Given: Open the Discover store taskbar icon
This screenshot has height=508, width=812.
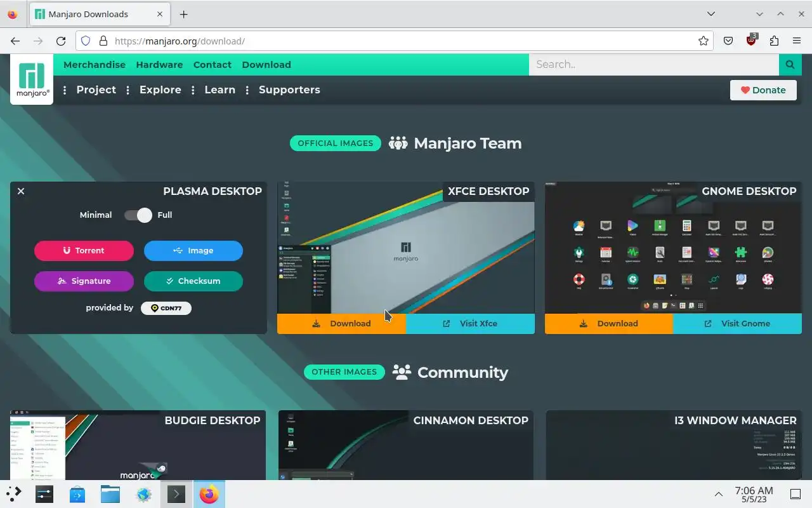Looking at the screenshot, I should [x=77, y=493].
